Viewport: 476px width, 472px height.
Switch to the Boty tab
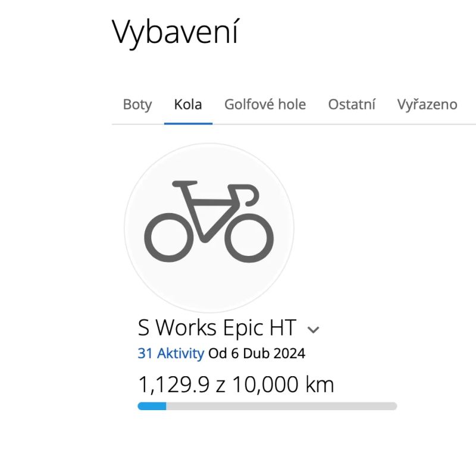tap(137, 105)
